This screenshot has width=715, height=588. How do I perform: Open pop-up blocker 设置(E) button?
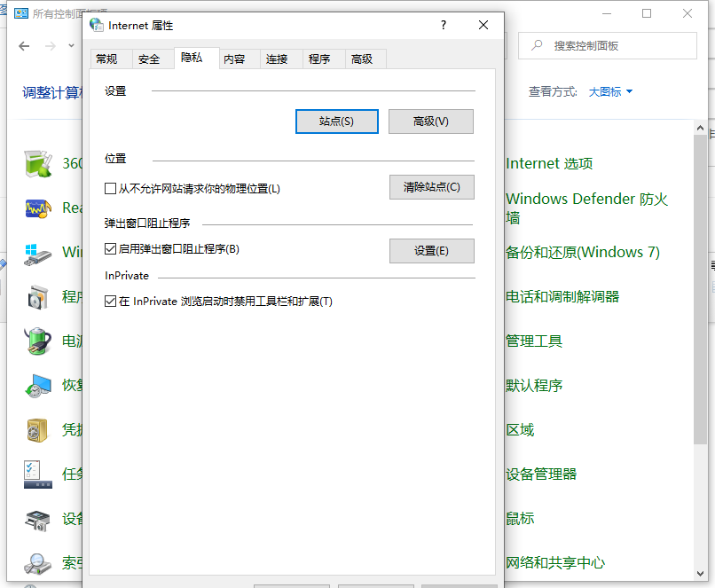(431, 251)
